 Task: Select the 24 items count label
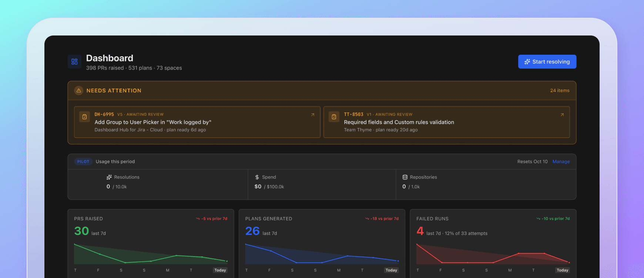coord(560,91)
